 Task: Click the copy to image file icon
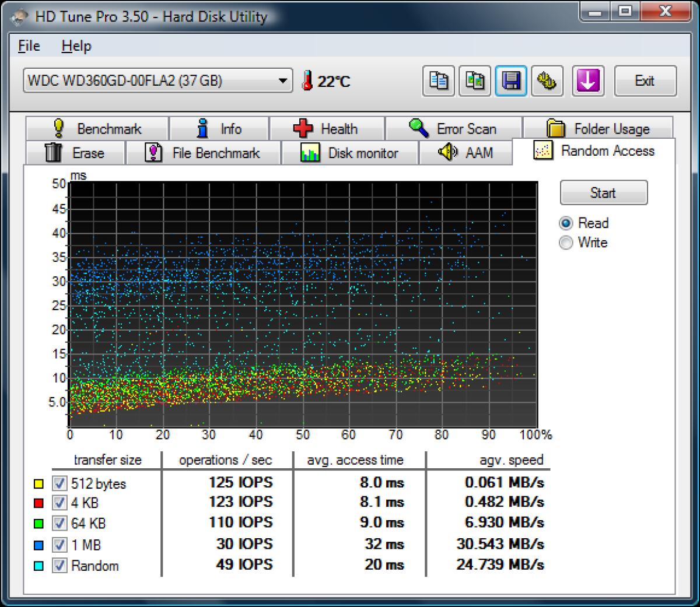474,81
